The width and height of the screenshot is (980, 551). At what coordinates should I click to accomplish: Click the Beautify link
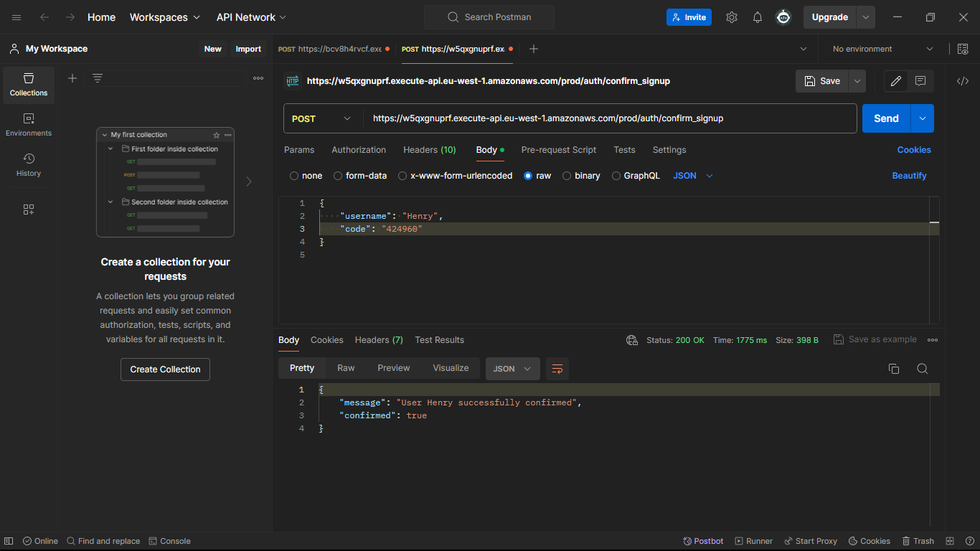(x=909, y=176)
